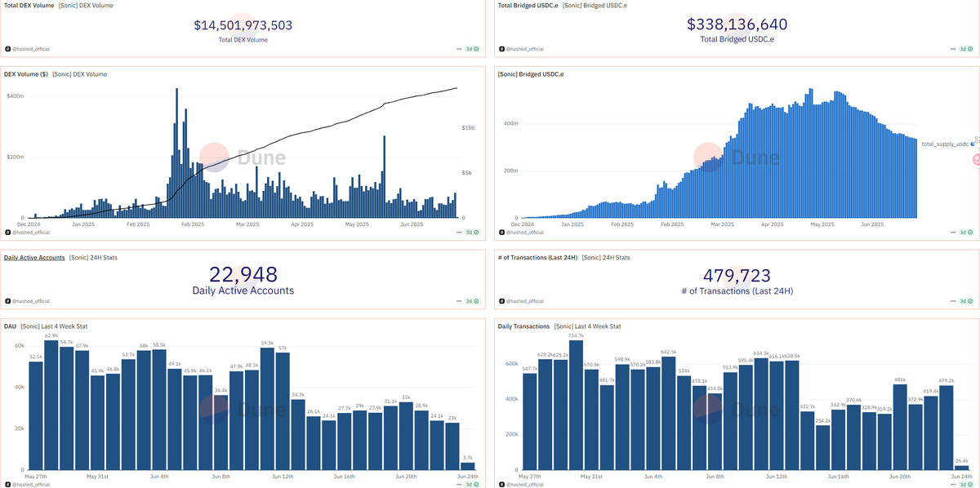Click the tallest spike bar in DEX Volume chart
980x488 pixels.
(176, 153)
